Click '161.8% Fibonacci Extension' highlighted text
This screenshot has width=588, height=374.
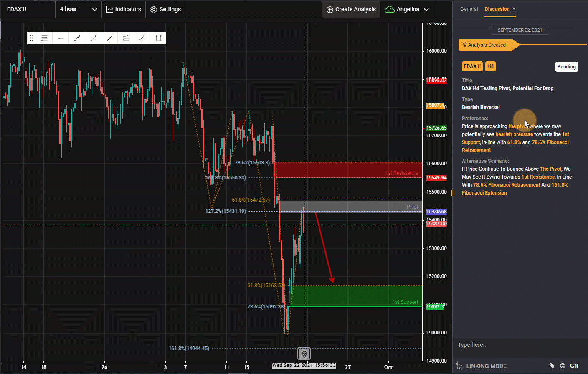[x=515, y=189]
